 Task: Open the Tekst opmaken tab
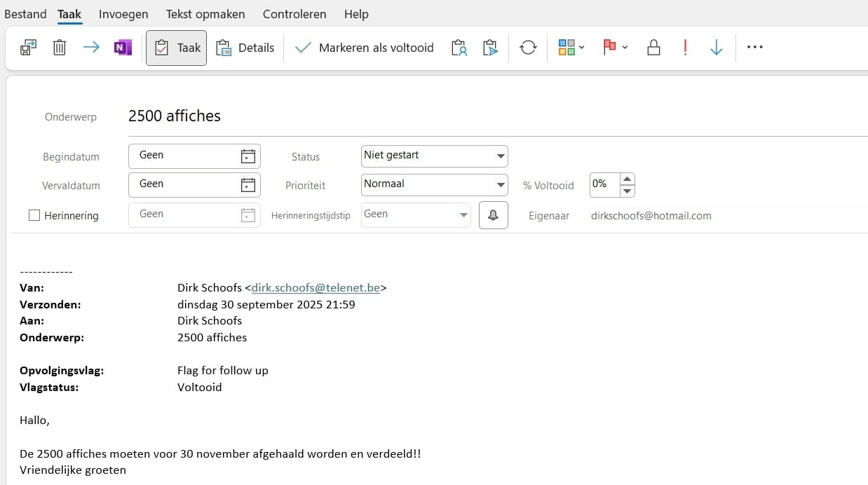coord(205,14)
